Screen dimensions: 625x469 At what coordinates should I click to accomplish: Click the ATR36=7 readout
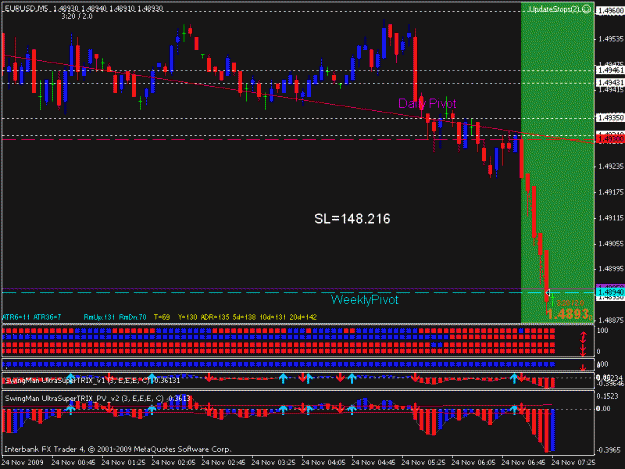coord(47,317)
